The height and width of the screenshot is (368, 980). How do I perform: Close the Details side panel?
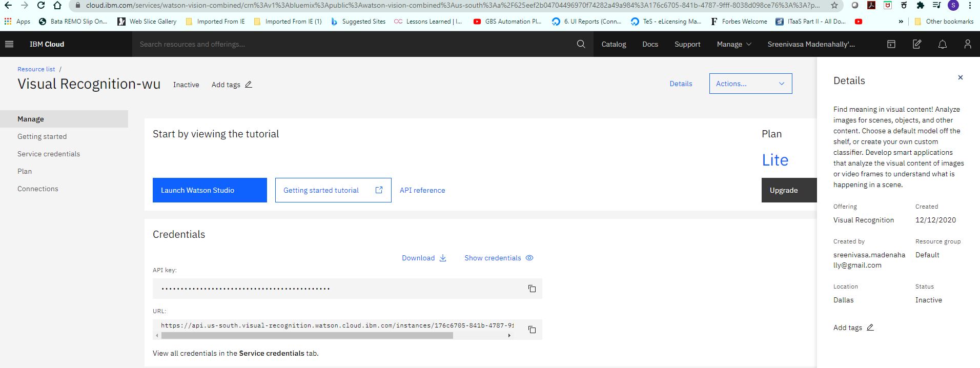[x=960, y=77]
